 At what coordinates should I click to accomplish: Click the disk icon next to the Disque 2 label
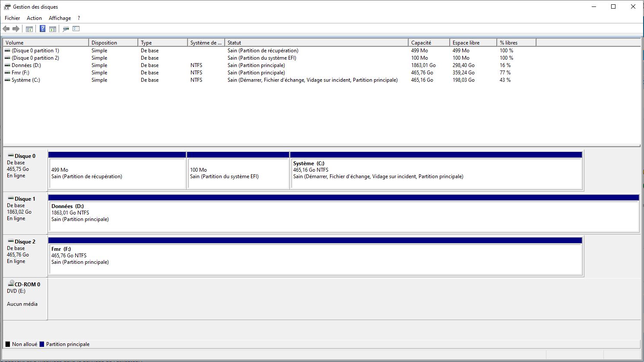11,241
